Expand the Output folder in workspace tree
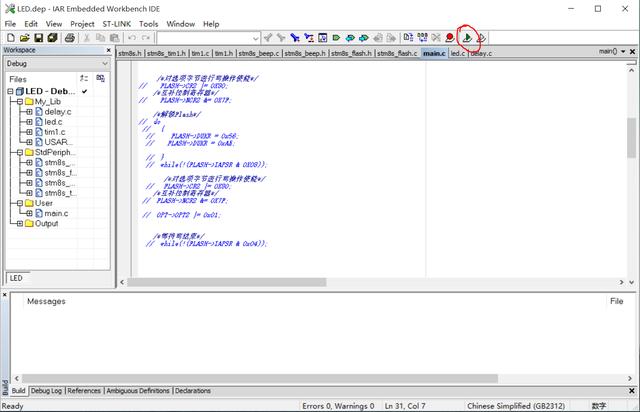 click(20, 223)
